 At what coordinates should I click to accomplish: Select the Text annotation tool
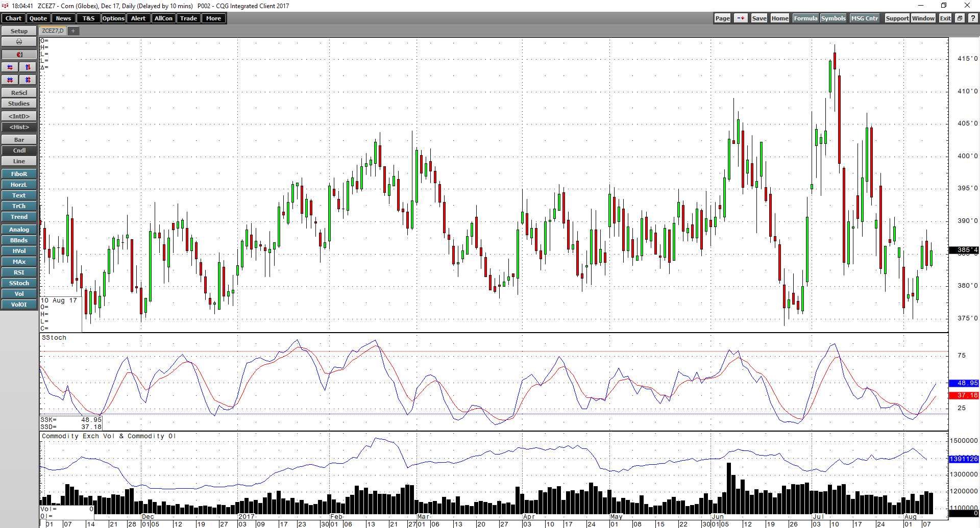point(19,195)
